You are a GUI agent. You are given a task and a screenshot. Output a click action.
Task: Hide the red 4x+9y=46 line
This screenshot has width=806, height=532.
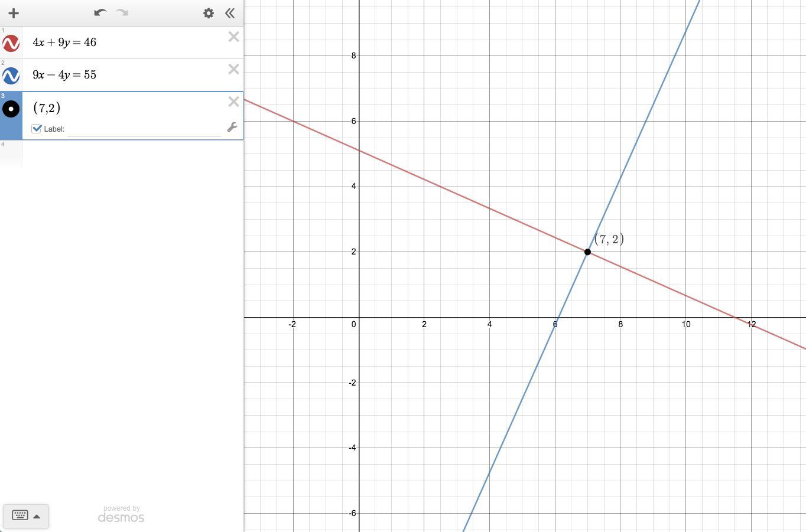click(11, 43)
